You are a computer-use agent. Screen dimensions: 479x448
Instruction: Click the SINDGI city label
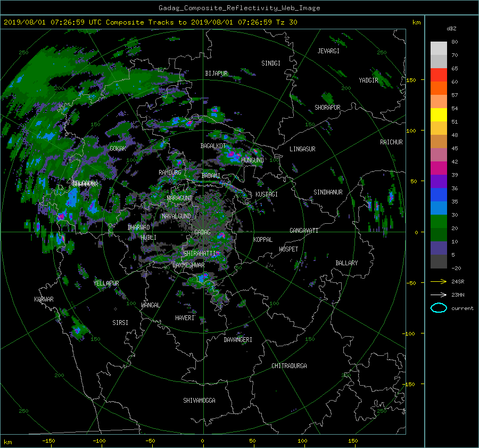coord(271,63)
